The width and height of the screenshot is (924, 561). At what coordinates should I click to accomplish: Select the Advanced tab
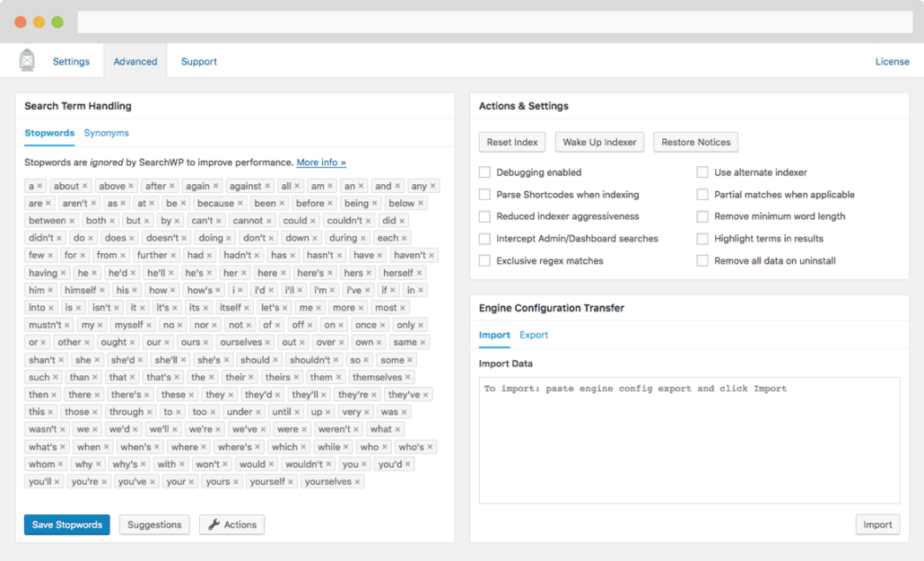pyautogui.click(x=135, y=61)
